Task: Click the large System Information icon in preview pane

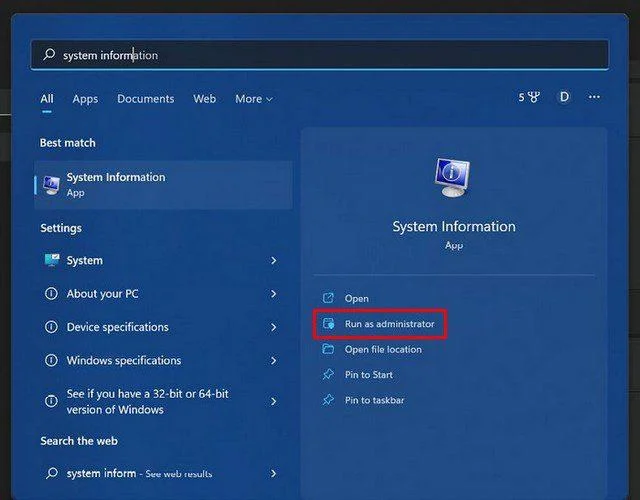Action: (453, 178)
